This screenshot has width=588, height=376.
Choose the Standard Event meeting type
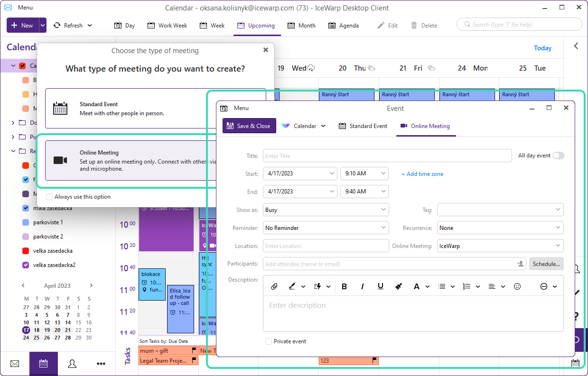(x=156, y=108)
